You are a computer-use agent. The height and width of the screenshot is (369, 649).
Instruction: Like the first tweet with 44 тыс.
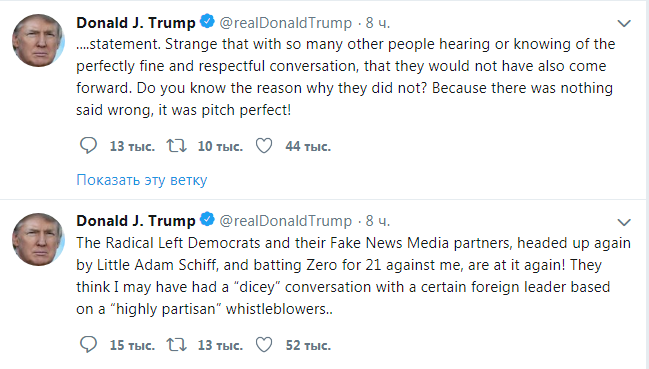point(264,146)
